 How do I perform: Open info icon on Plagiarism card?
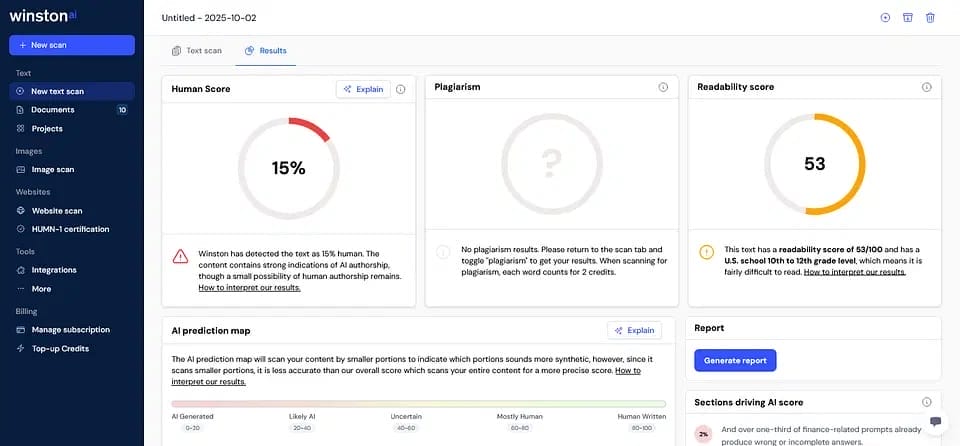click(x=663, y=88)
